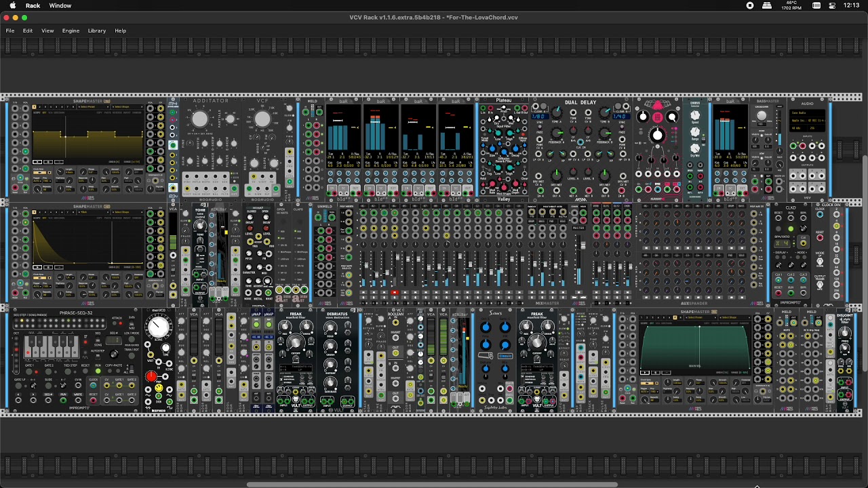Open the Apple menu
Screen dimensions: 868x488
13,5
